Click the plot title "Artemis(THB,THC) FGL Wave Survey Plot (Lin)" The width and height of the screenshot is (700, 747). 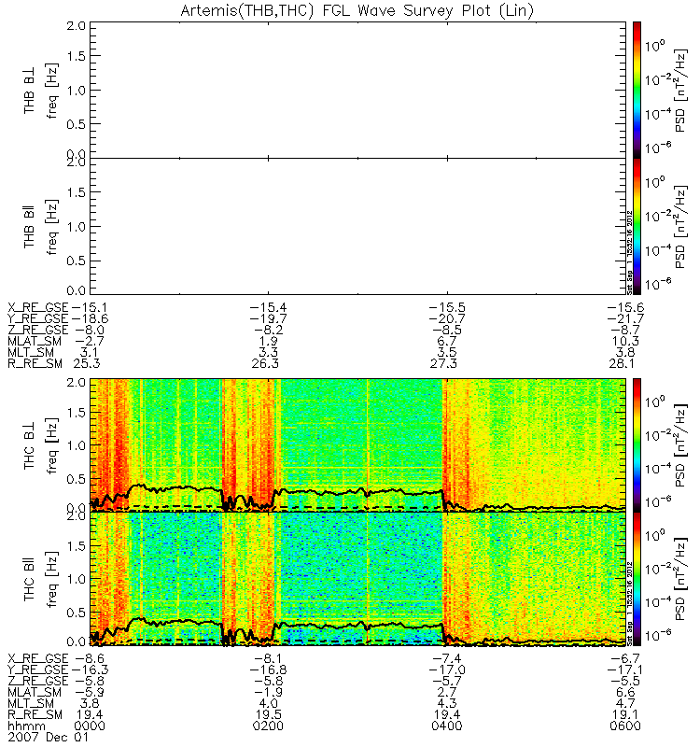click(357, 10)
